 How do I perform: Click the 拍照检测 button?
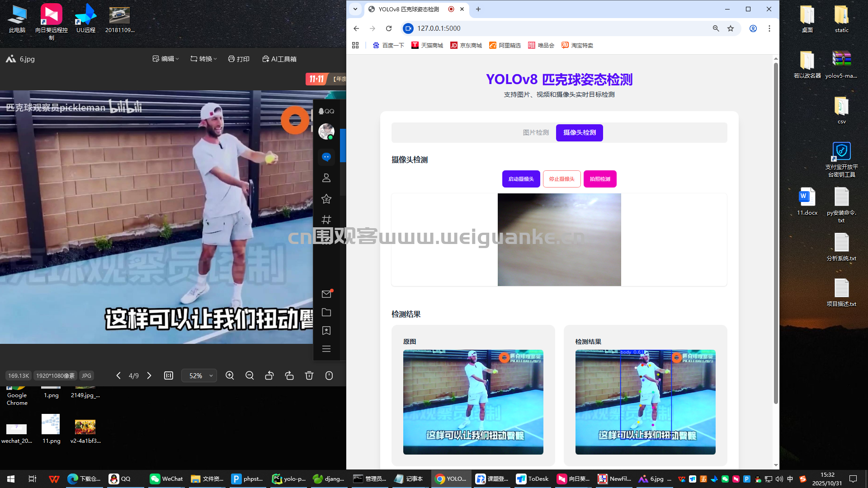600,179
